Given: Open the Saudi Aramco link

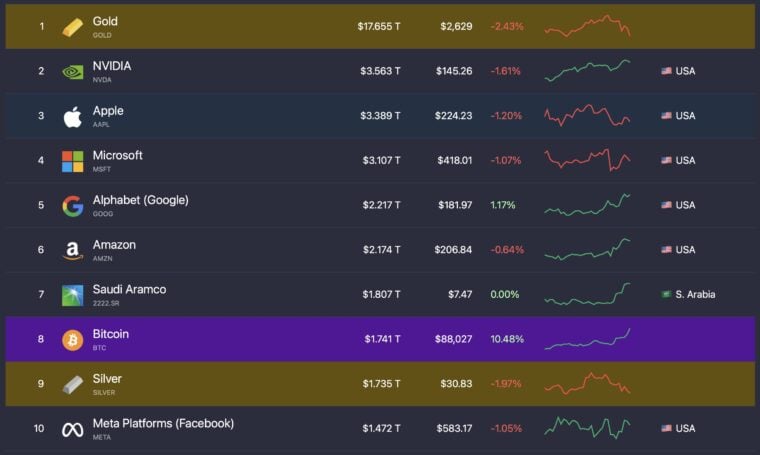Looking at the screenshot, I should tap(129, 289).
